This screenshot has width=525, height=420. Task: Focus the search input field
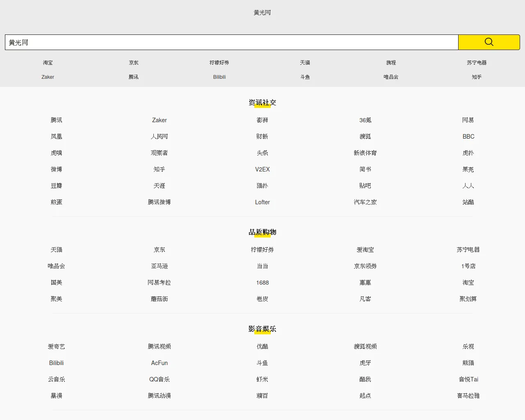point(232,42)
